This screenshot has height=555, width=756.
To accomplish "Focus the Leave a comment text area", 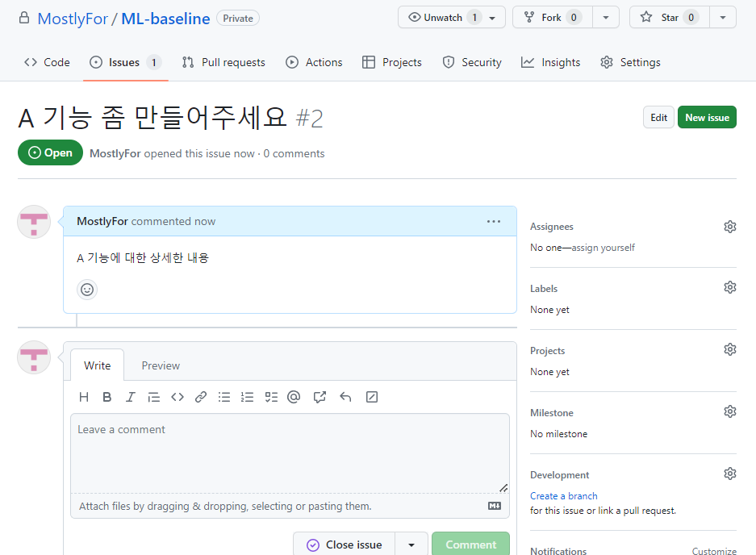I will point(290,453).
